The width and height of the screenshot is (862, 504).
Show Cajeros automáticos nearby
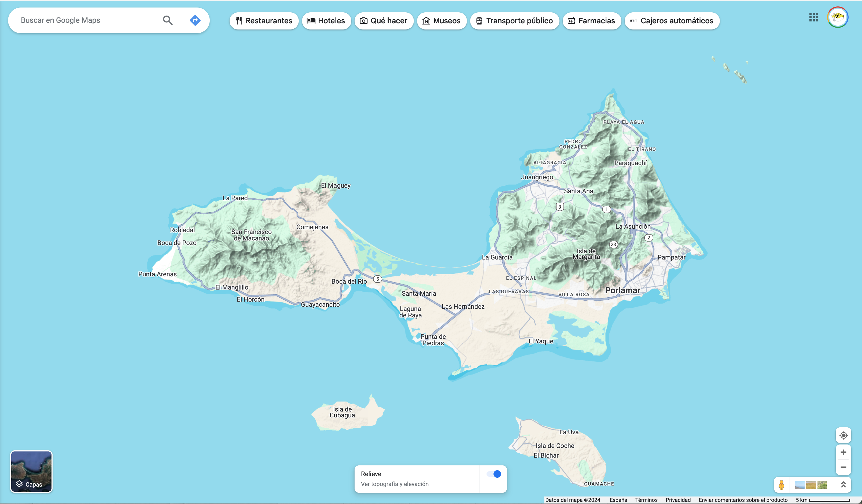tap(672, 21)
